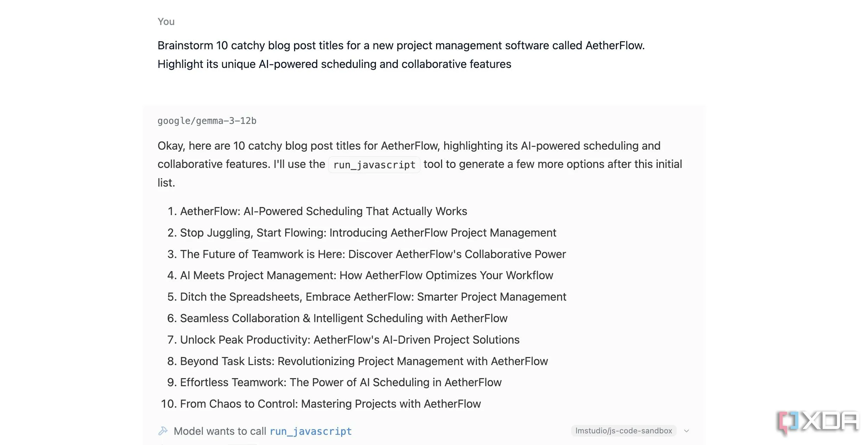
Task: Click the hammer tool-call icon
Action: point(162,431)
